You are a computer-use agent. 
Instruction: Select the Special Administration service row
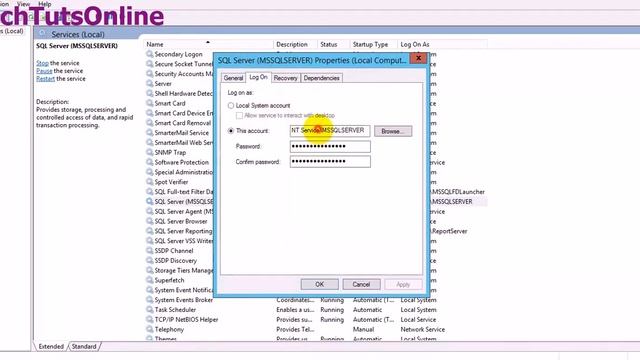pos(180,172)
